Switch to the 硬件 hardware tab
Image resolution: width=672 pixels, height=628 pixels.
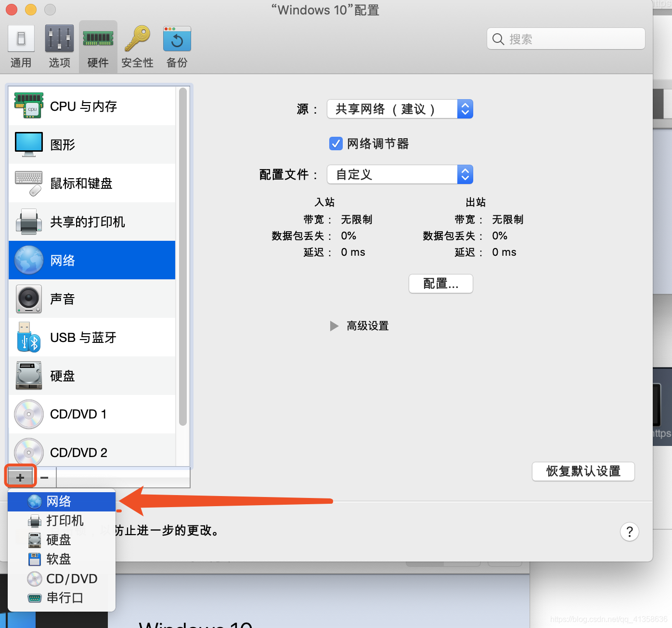point(98,47)
